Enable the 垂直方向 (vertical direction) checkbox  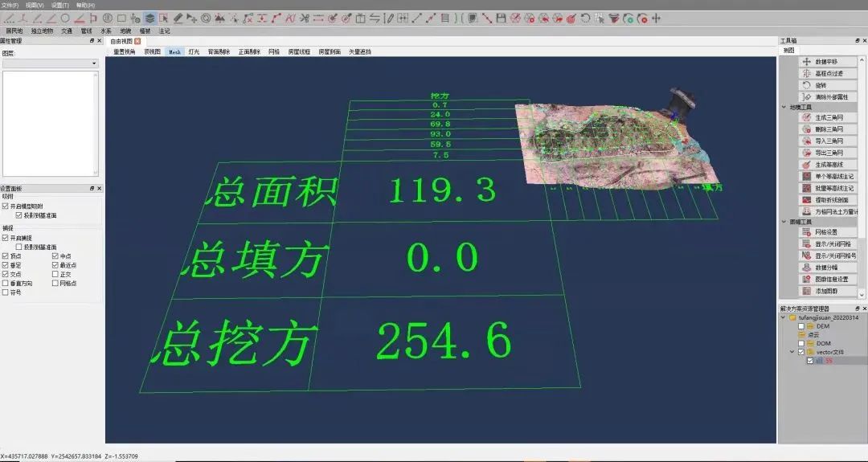[6, 284]
